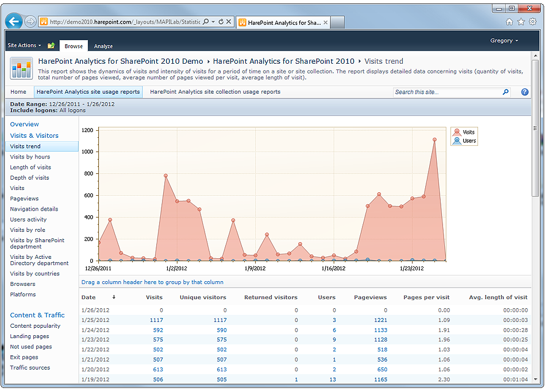Click the Search this site field
Image resolution: width=547 pixels, height=392 pixels.
coord(446,92)
